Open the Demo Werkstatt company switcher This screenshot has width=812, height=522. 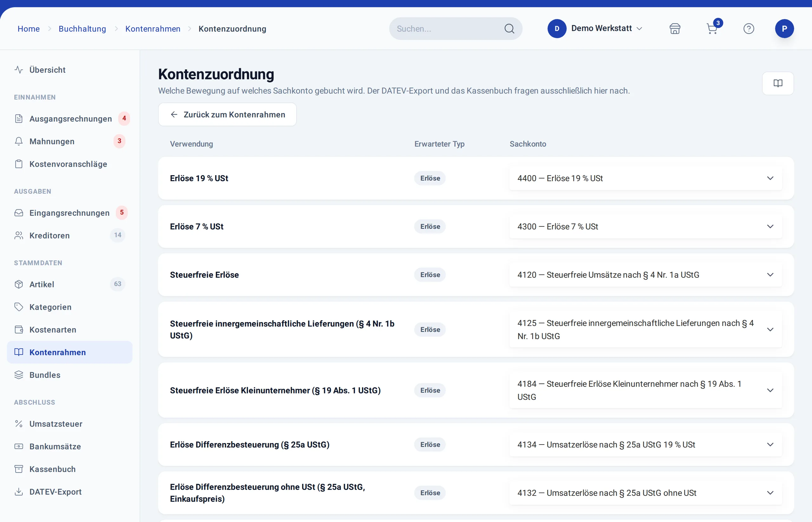pos(595,29)
